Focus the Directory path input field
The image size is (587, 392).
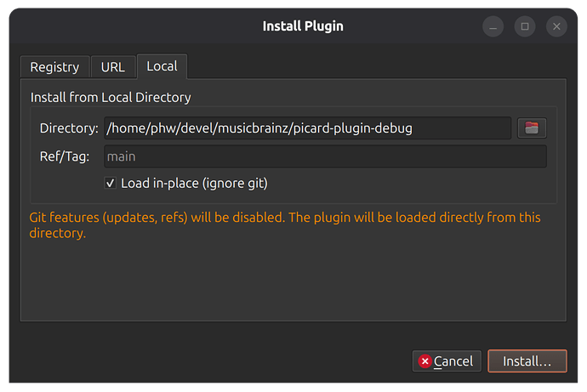pyautogui.click(x=307, y=128)
